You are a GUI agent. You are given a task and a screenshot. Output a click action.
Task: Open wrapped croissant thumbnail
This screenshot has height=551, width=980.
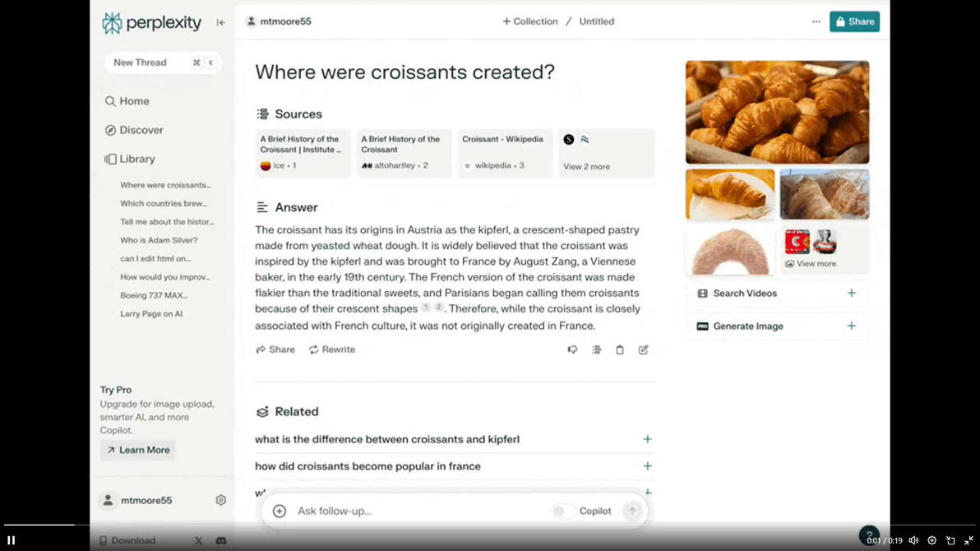tap(825, 194)
